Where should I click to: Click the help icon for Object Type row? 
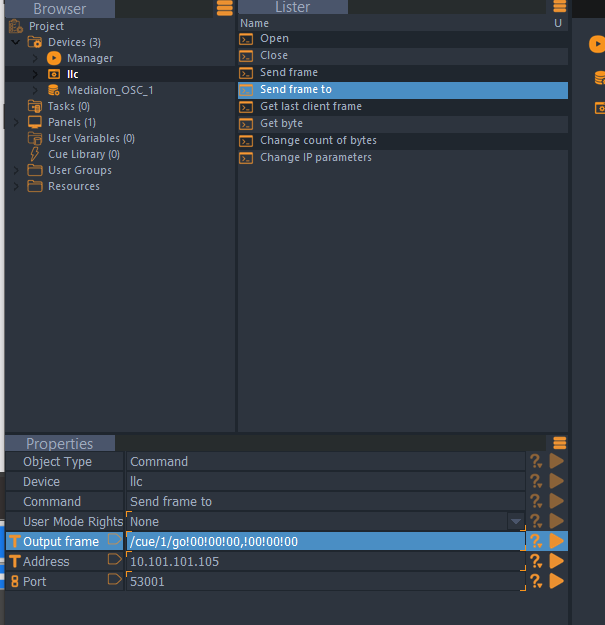536,461
